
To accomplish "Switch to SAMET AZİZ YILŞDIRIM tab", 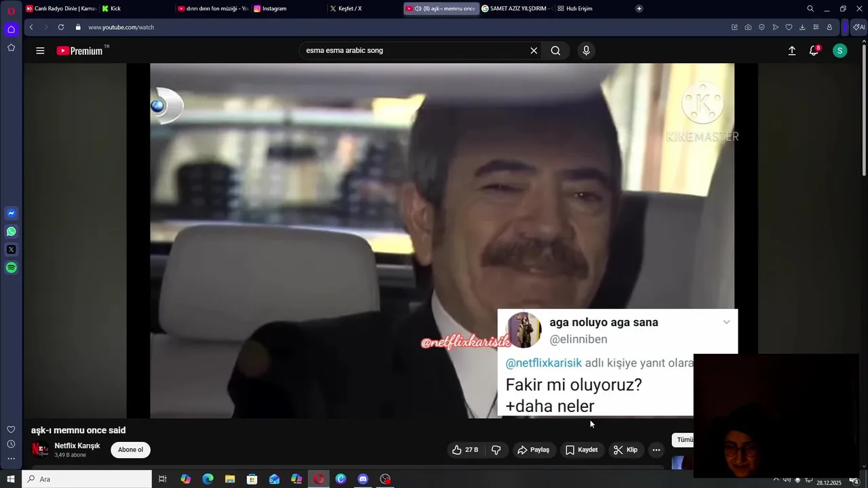I will click(x=517, y=9).
